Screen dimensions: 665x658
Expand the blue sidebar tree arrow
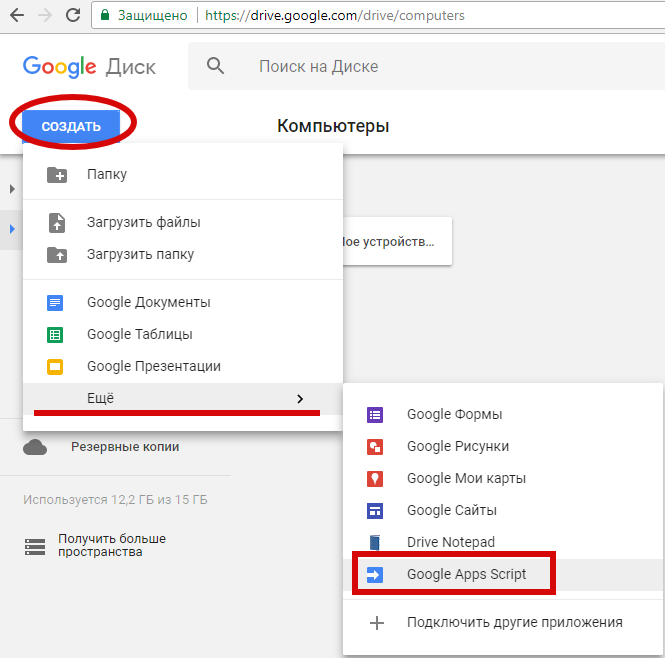point(12,229)
